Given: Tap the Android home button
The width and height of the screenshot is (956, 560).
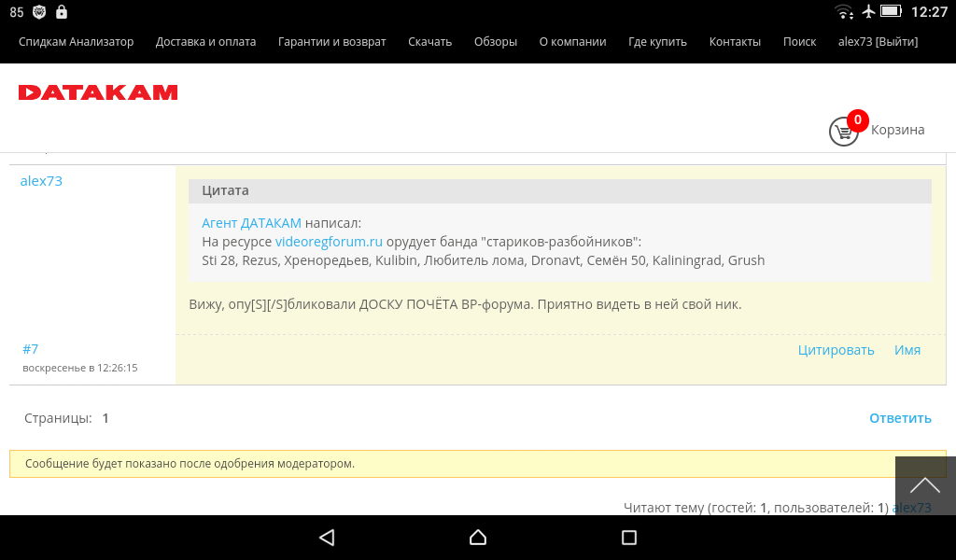Looking at the screenshot, I should pos(478,537).
